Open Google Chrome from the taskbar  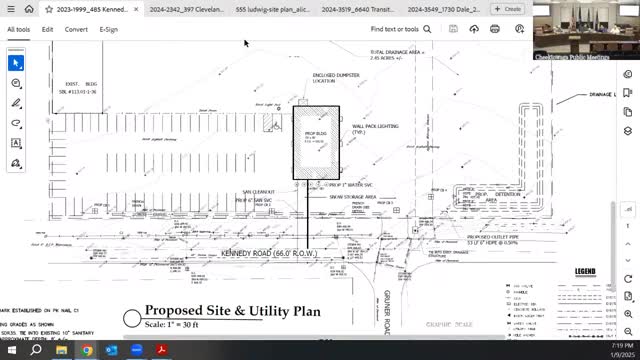point(87,350)
